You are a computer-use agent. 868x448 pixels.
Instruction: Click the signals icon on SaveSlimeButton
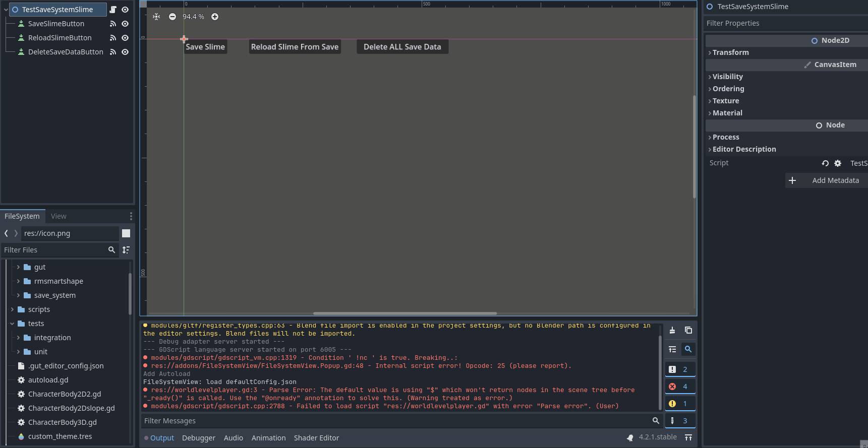point(113,24)
